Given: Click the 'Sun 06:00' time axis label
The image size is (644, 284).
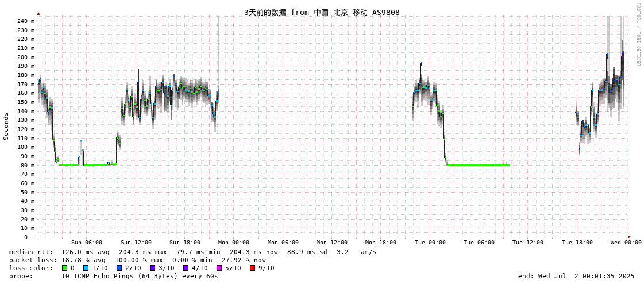Looking at the screenshot, I should pyautogui.click(x=87, y=243).
